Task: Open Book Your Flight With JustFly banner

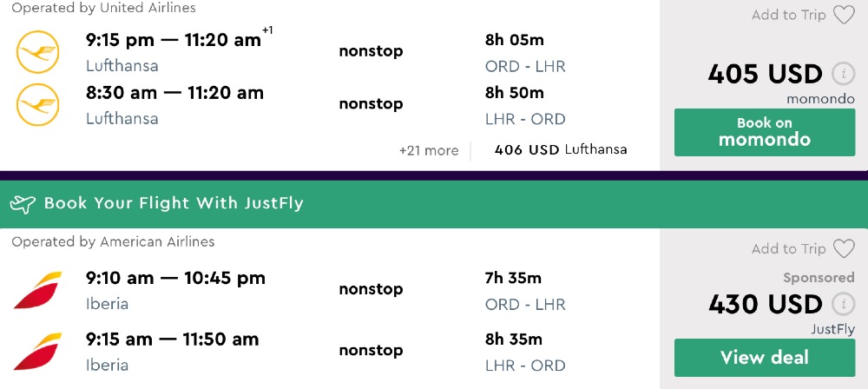Action: pos(174,204)
